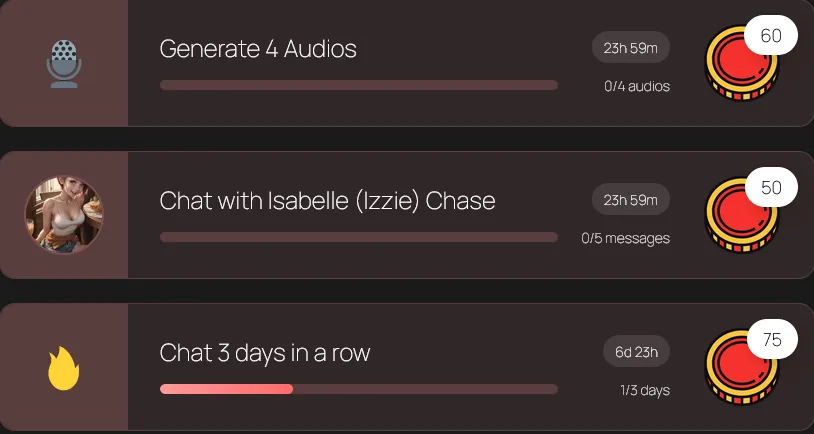
Task: Click the flame streak icon
Action: (x=63, y=368)
